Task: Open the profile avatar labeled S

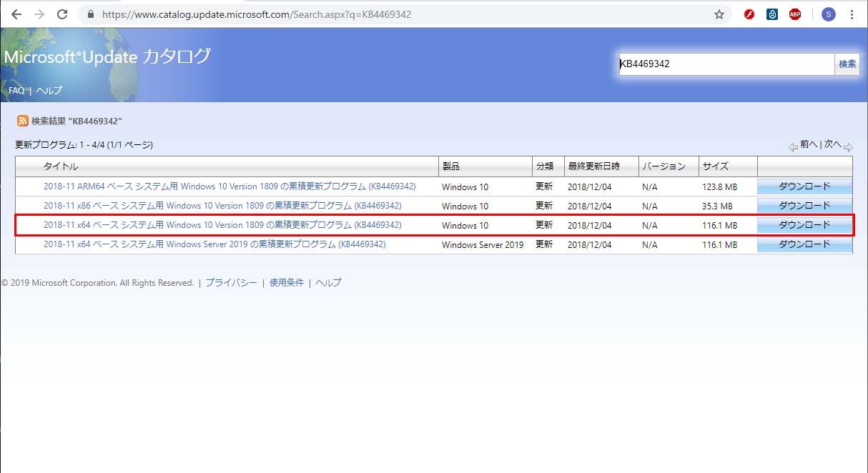Action: 829,14
